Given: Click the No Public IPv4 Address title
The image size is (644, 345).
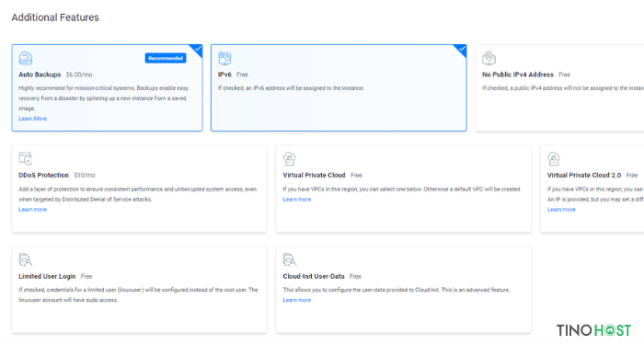Looking at the screenshot, I should point(517,75).
